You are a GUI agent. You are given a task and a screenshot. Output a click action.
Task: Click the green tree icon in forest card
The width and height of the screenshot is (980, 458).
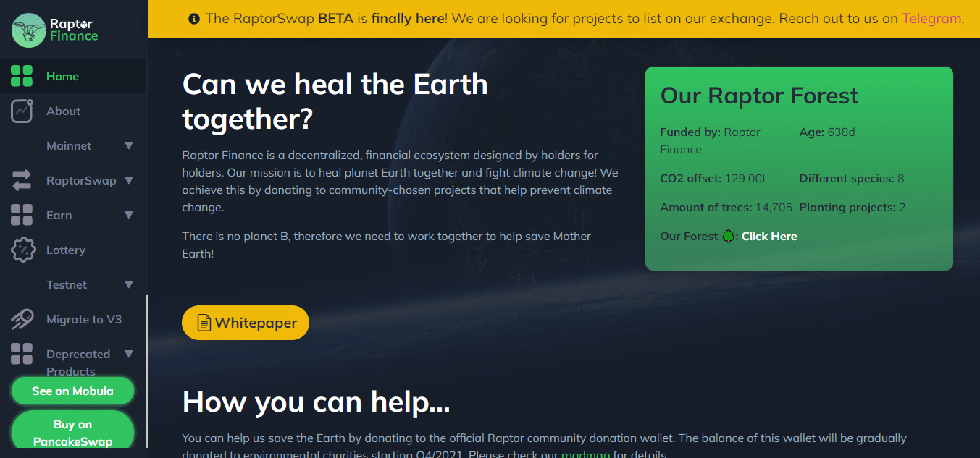729,236
